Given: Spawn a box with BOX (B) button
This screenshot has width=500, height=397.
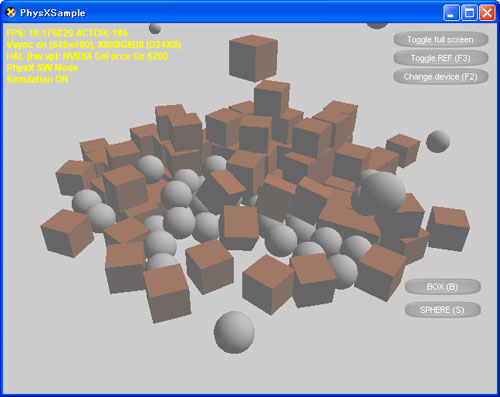Looking at the screenshot, I should (443, 287).
